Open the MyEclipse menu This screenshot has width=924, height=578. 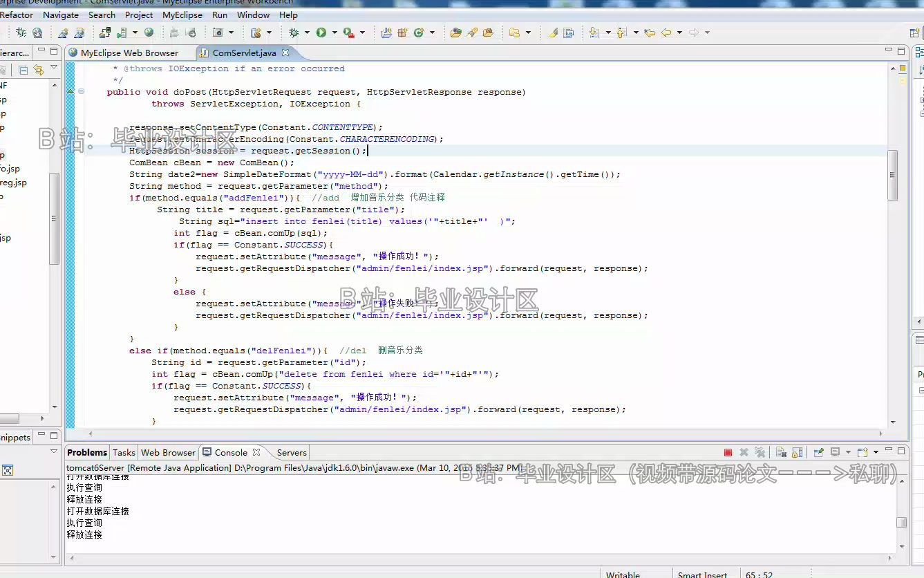point(182,15)
